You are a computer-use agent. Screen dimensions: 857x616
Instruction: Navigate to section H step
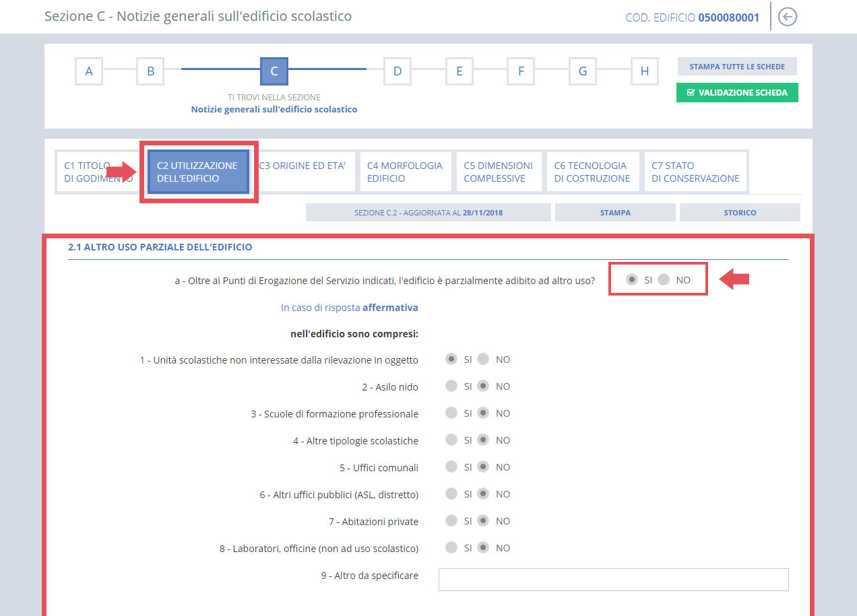tap(644, 71)
